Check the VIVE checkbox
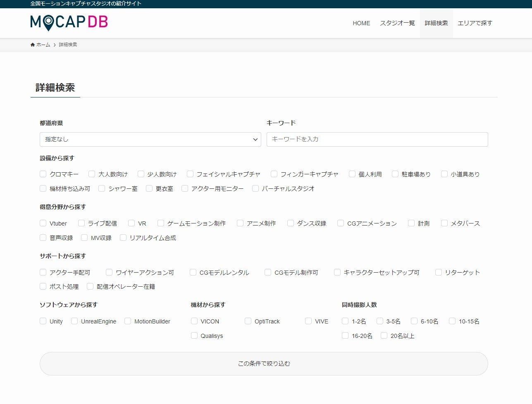Screen dimensions: 532x404 (308, 321)
